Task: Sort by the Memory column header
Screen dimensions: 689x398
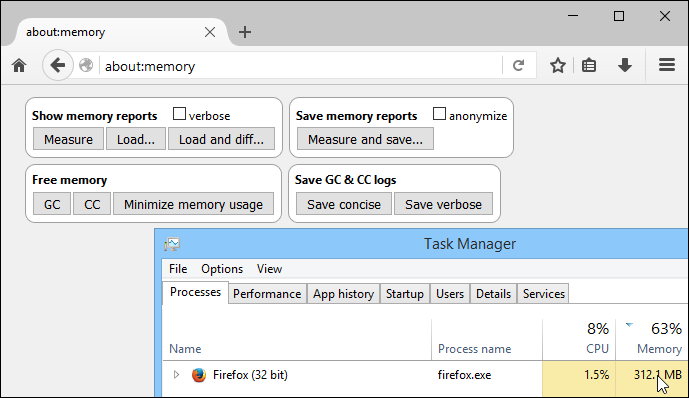Action: (x=653, y=340)
